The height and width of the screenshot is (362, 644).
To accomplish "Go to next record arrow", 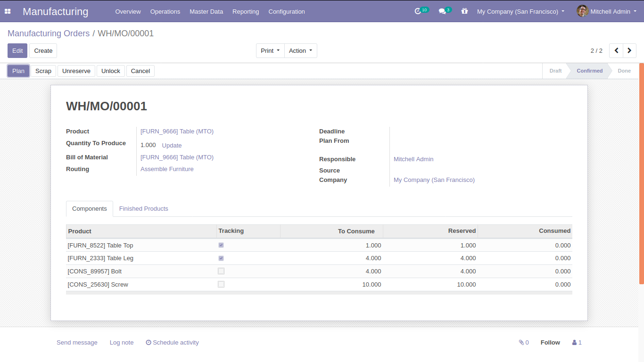I will [629, 50].
